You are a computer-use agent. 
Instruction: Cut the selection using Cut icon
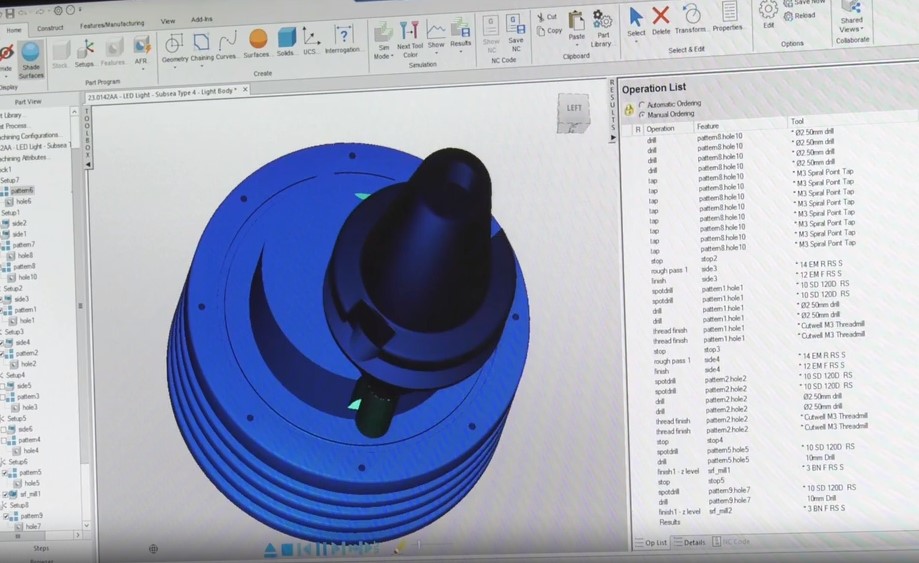tap(547, 17)
